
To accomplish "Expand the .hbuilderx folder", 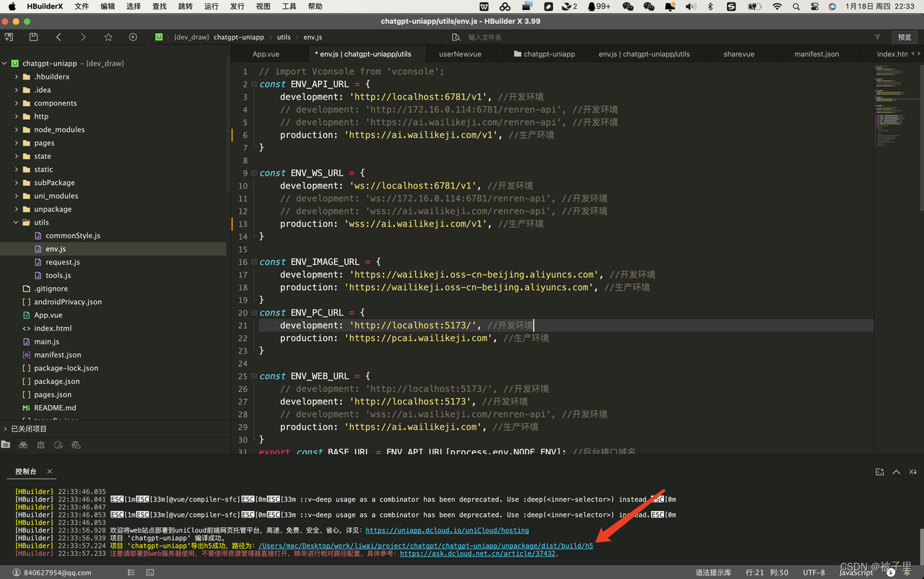I will [17, 77].
